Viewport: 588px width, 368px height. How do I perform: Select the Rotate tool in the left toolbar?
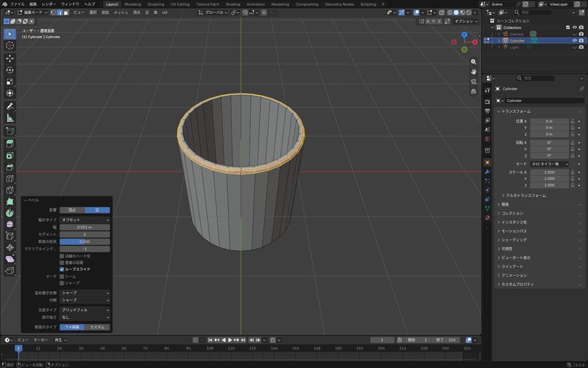10,70
